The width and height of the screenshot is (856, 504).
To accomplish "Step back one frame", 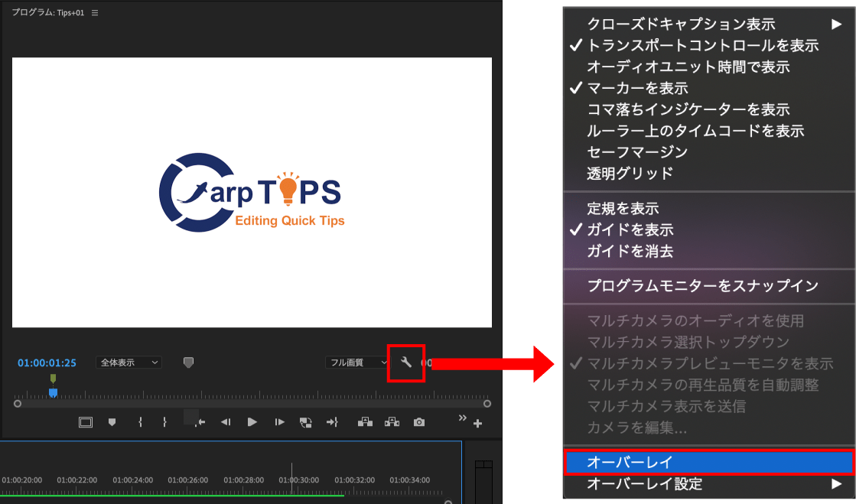I will pos(226,422).
